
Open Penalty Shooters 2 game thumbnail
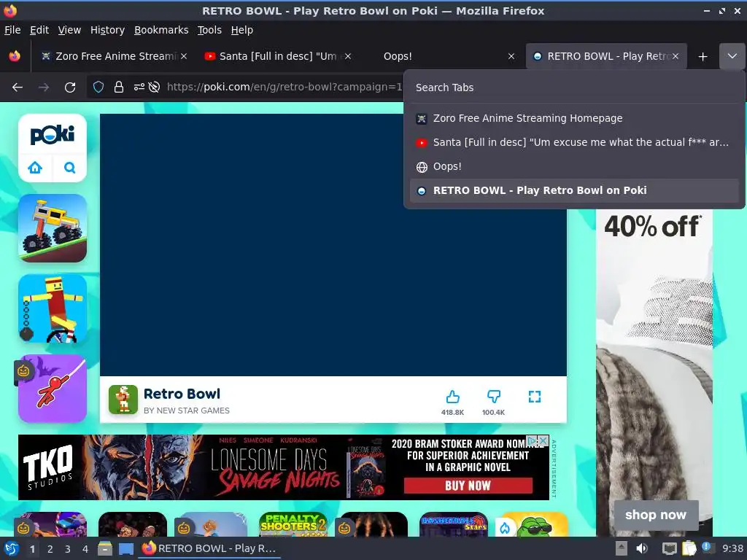[293, 524]
